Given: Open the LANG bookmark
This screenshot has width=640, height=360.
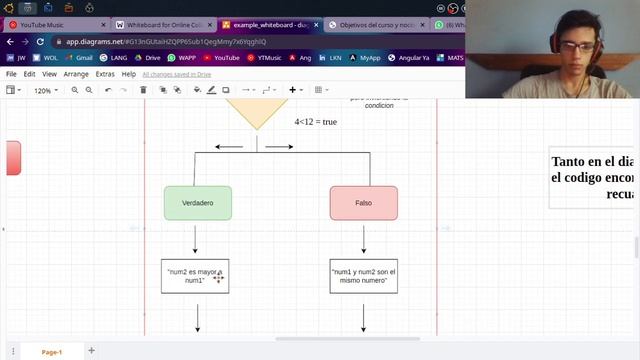Looking at the screenshot, I should [x=113, y=58].
